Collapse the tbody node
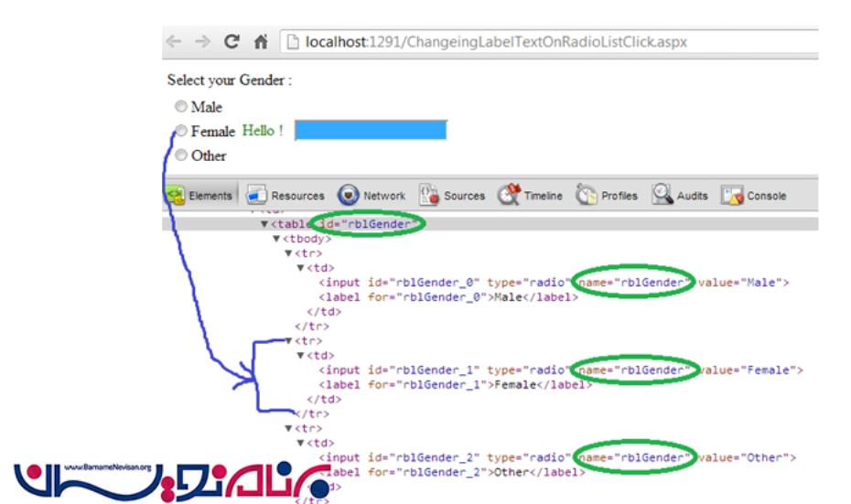851x504 pixels. tap(277, 240)
